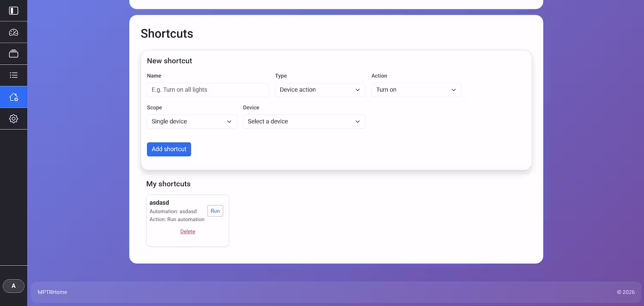
Task: Open the Type dropdown showing Device action
Action: click(x=320, y=90)
